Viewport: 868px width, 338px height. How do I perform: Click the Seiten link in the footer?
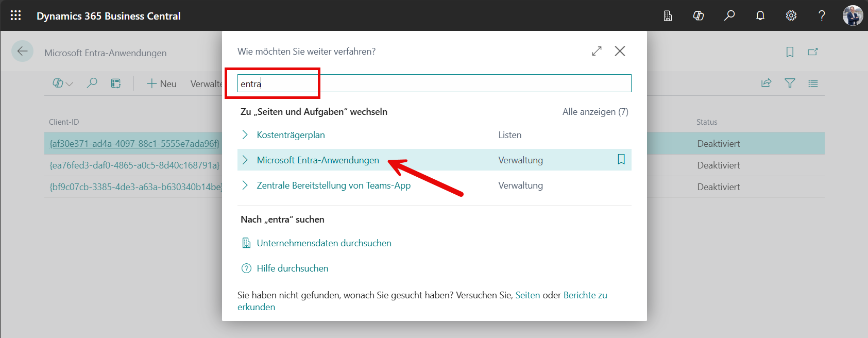[527, 295]
